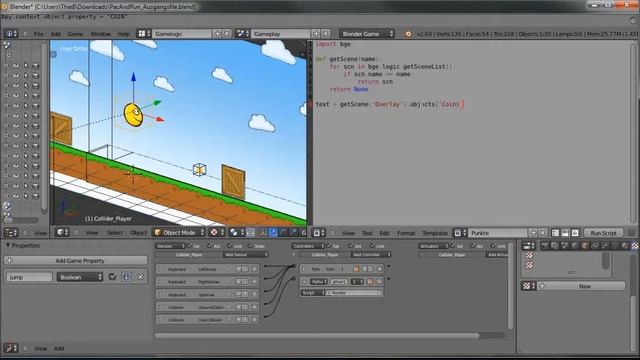Delete the Gameplay scene
640x360 pixels.
[326, 33]
